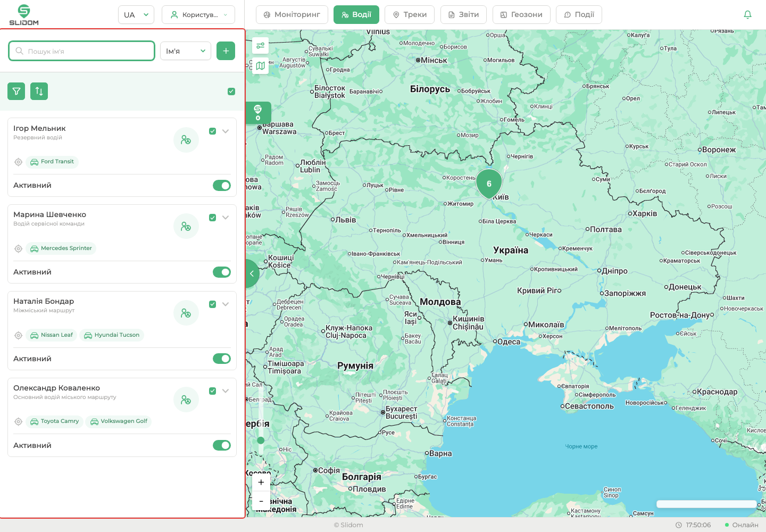Open the Ім'я search field selector
Screen dimensions: 766x532
(186, 51)
